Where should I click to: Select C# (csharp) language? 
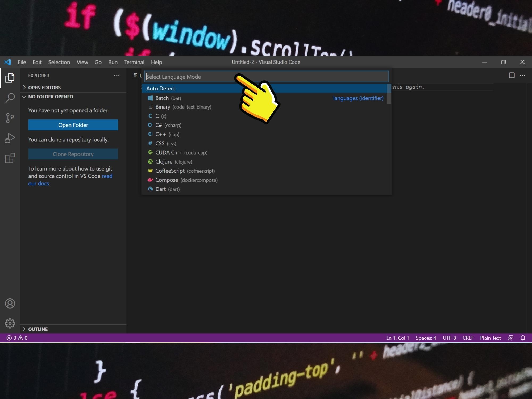pyautogui.click(x=266, y=125)
